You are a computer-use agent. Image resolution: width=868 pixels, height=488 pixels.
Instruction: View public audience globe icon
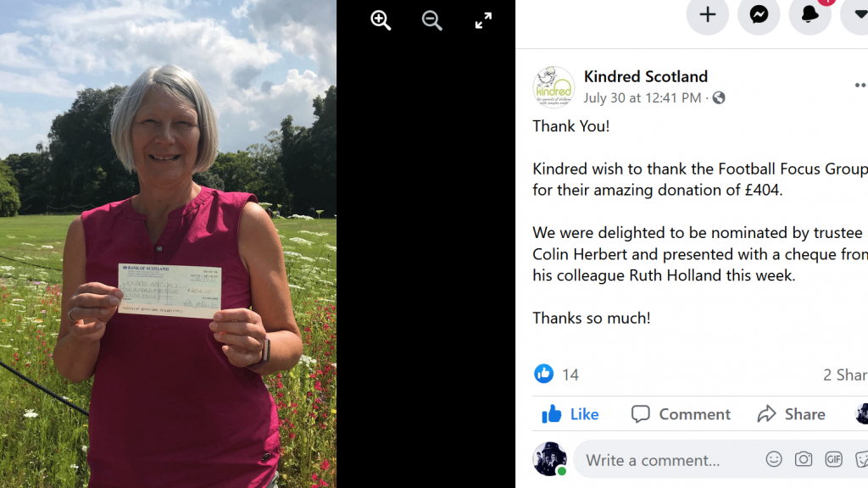(x=719, y=98)
